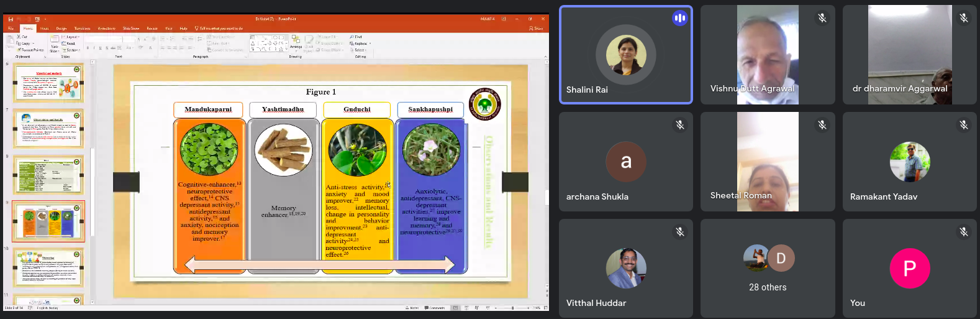The height and width of the screenshot is (319, 980).
Task: Click the Bullets list icon
Action: click(x=163, y=39)
